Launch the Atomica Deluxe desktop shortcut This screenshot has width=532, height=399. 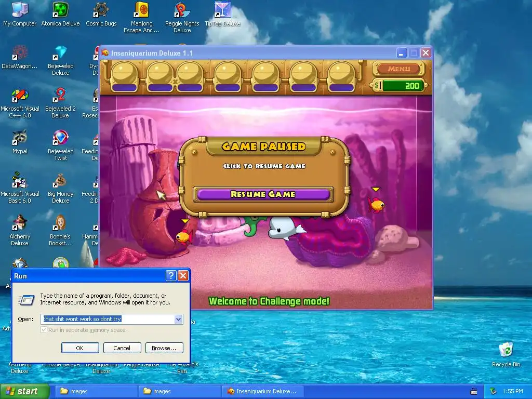60,14
